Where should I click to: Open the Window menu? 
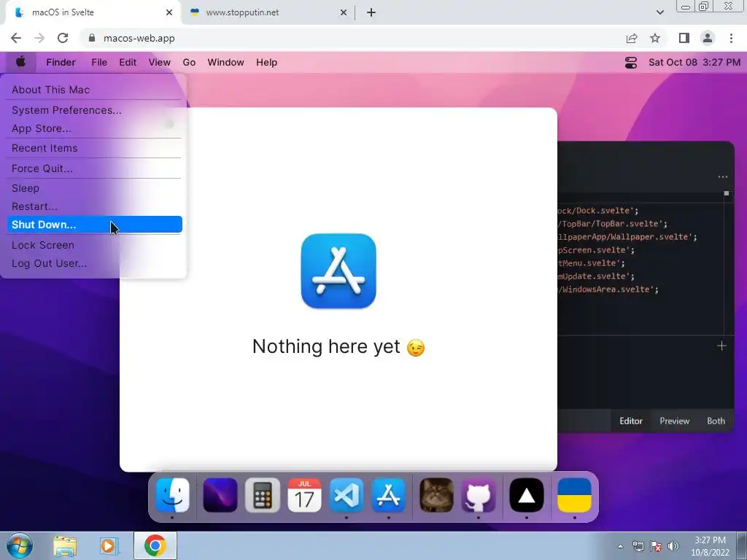coord(226,63)
